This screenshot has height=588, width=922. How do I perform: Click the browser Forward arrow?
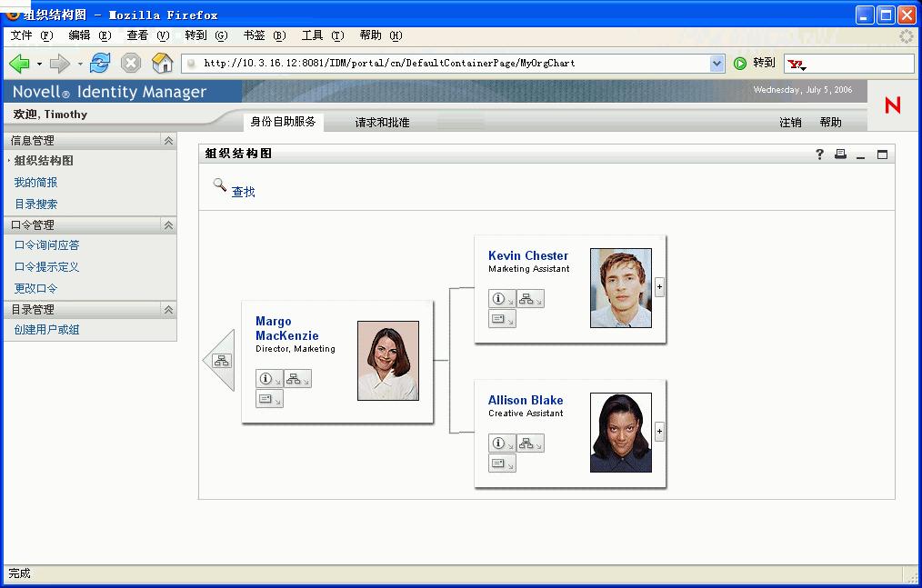[59, 63]
